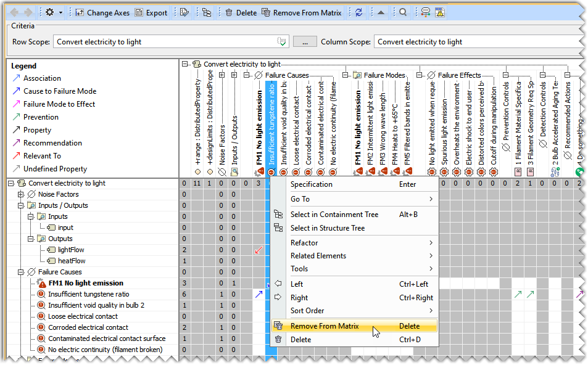Click the warning display icon in toolbar
This screenshot has height=365, width=588.
click(439, 12)
